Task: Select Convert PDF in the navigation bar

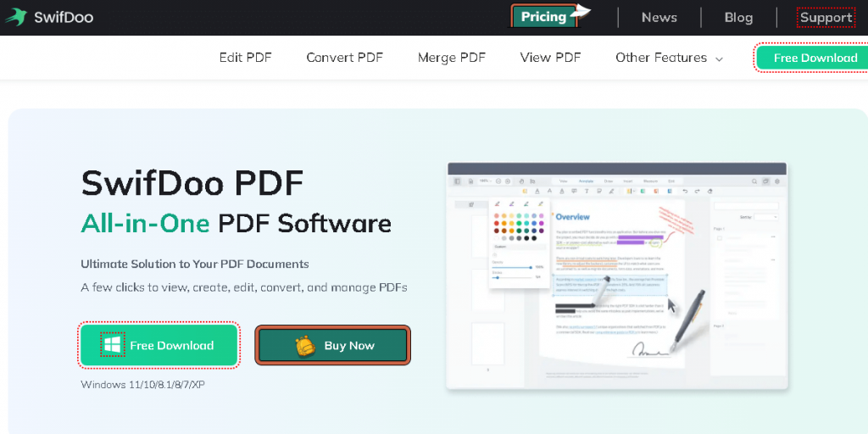Action: click(x=344, y=58)
